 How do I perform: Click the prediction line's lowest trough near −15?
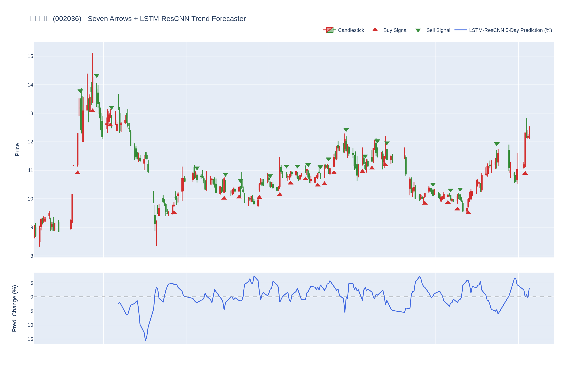(x=145, y=340)
